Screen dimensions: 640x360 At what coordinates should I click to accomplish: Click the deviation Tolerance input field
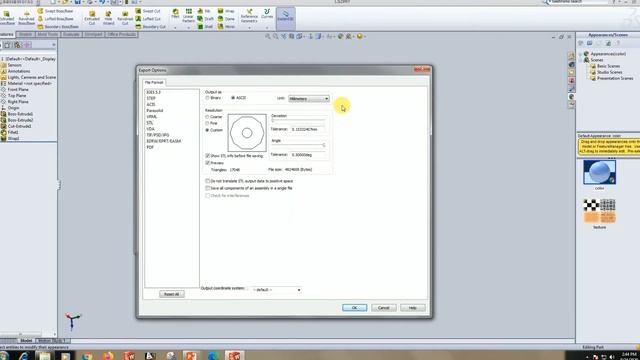click(x=308, y=129)
